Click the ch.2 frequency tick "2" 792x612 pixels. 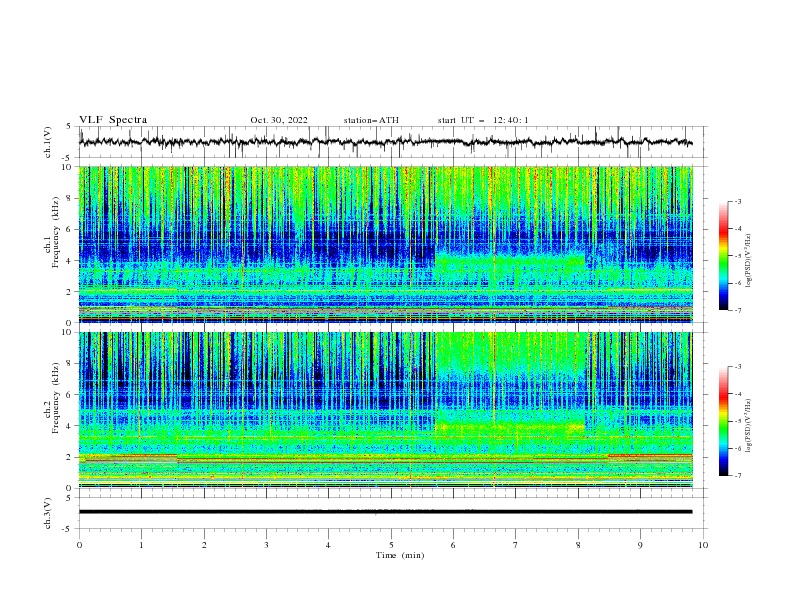[x=71, y=457]
